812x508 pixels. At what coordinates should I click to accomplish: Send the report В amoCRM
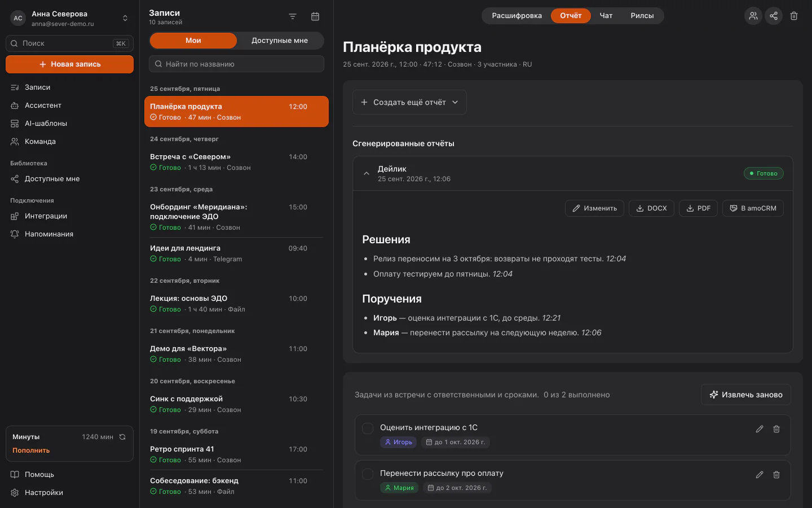pyautogui.click(x=753, y=208)
